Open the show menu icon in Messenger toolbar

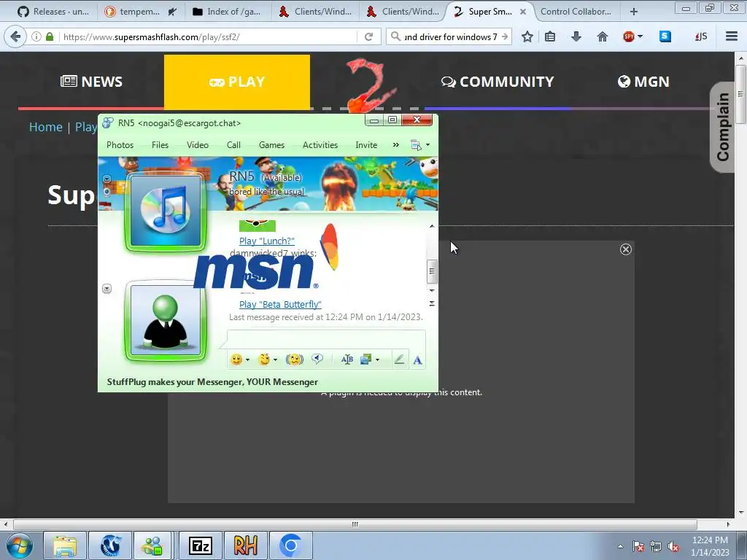point(416,145)
